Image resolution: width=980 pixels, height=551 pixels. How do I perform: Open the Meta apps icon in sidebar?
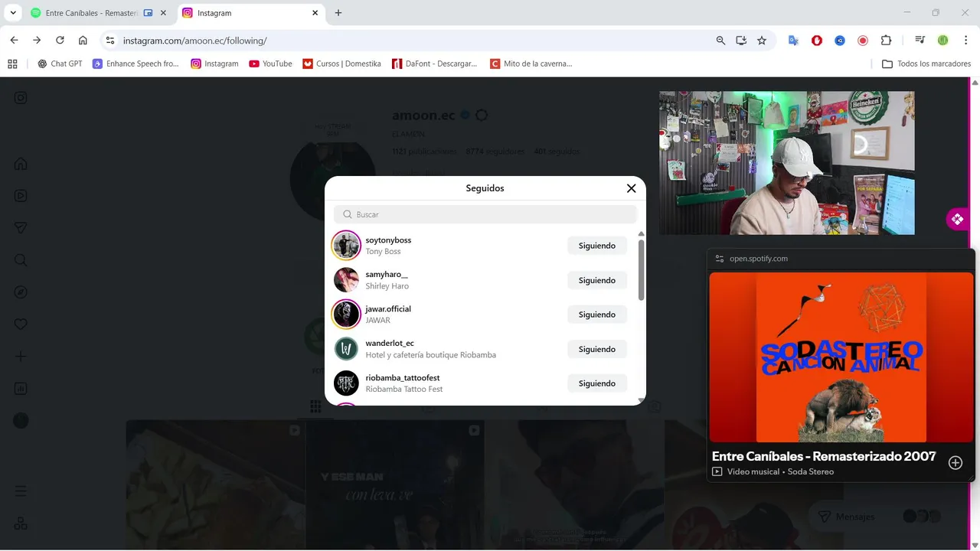tap(21, 523)
